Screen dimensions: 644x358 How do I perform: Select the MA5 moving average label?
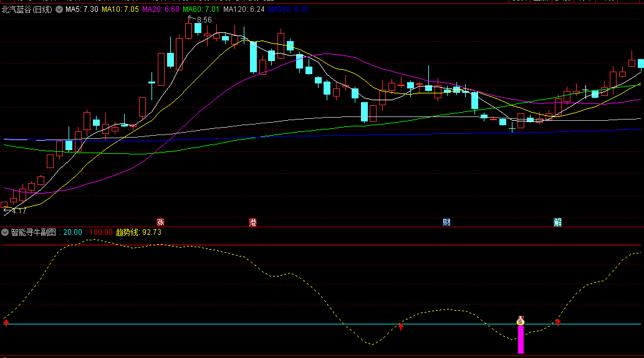(x=82, y=10)
